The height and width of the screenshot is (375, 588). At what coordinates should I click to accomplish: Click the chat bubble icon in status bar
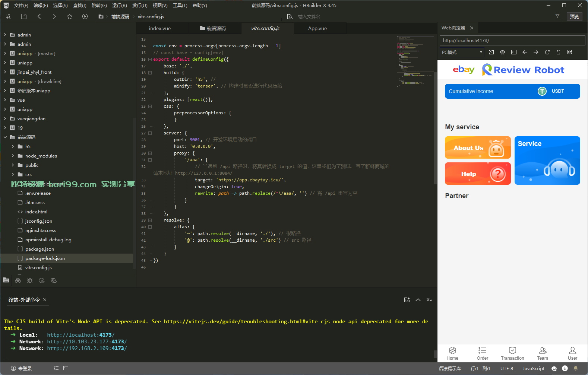[554, 368]
